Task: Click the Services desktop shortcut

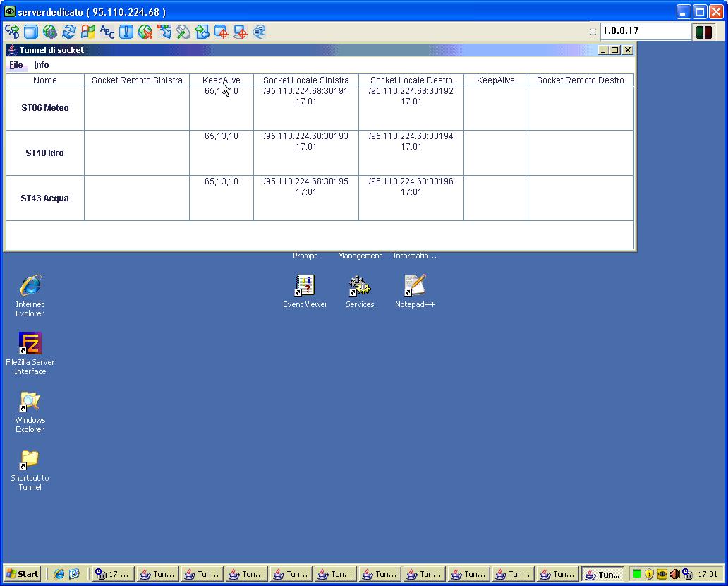Action: pyautogui.click(x=360, y=291)
